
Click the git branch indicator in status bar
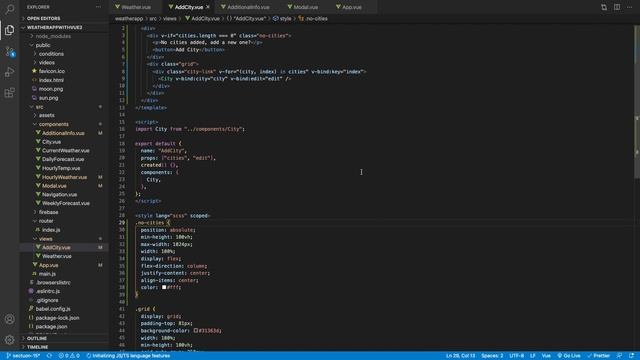coord(23,356)
